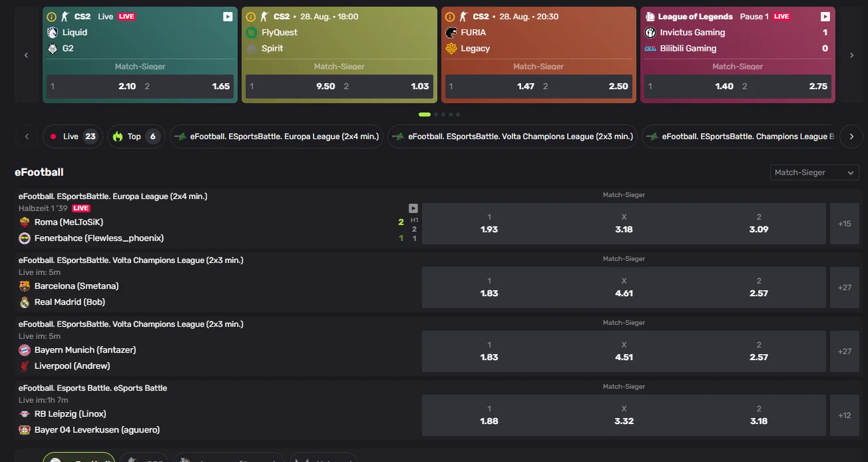Click the G2 team logo
The height and width of the screenshot is (462, 868).
click(x=53, y=49)
